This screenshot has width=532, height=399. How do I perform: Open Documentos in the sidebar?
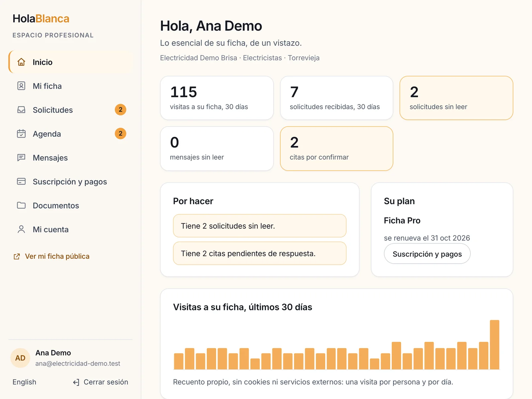click(70, 206)
